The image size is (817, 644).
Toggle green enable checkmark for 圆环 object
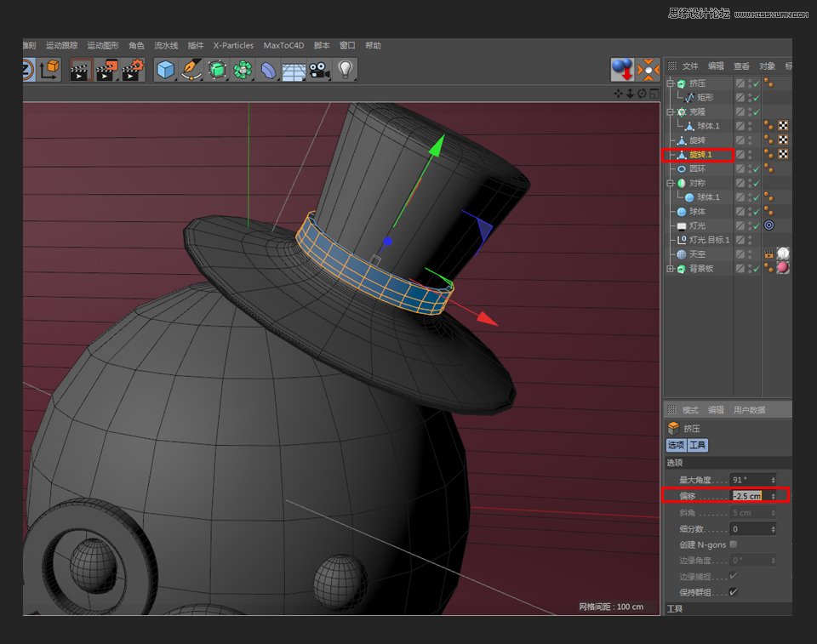756,168
